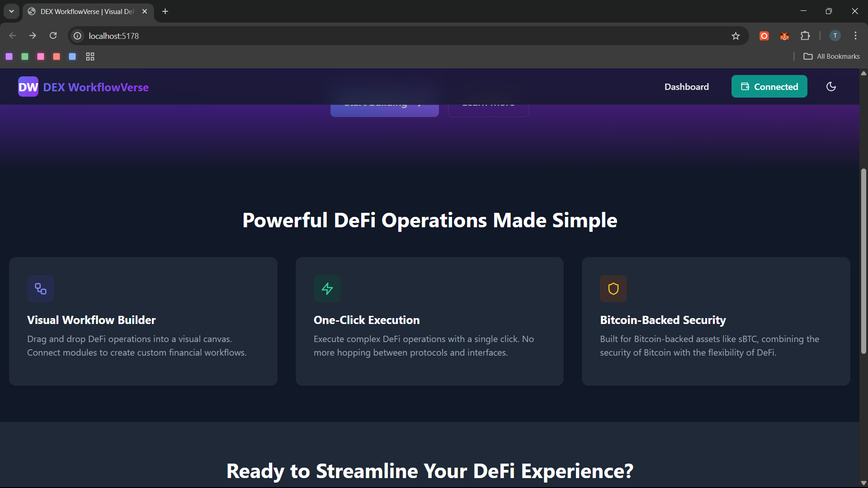The height and width of the screenshot is (488, 868).
Task: Open a new browser tab
Action: pos(165,11)
